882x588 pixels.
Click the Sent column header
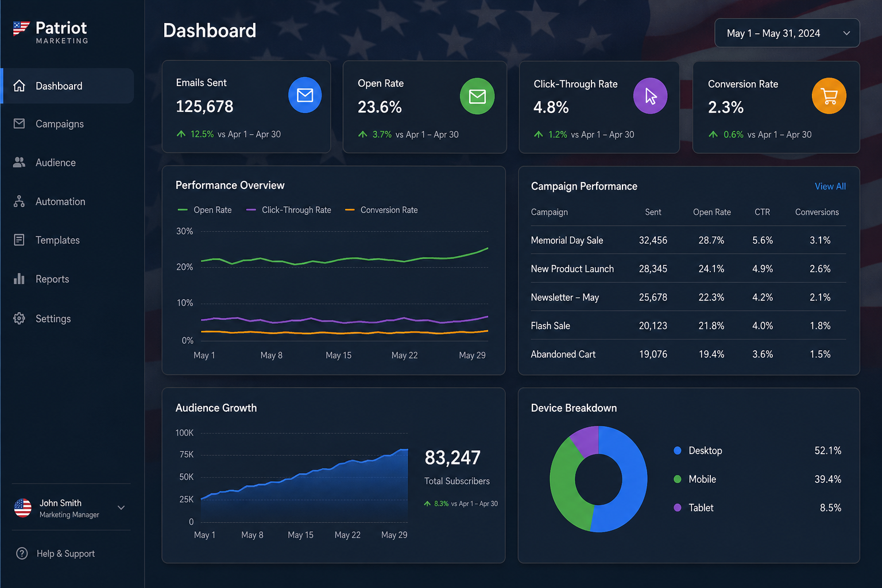(653, 212)
